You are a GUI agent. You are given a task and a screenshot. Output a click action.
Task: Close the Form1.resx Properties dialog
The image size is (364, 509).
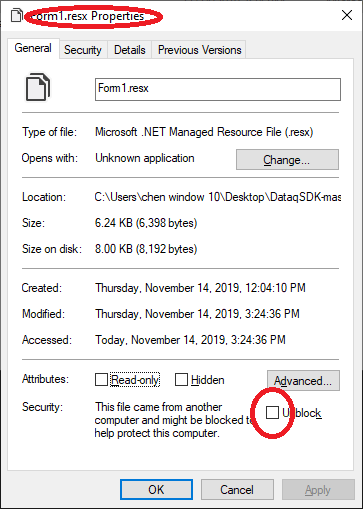(347, 15)
